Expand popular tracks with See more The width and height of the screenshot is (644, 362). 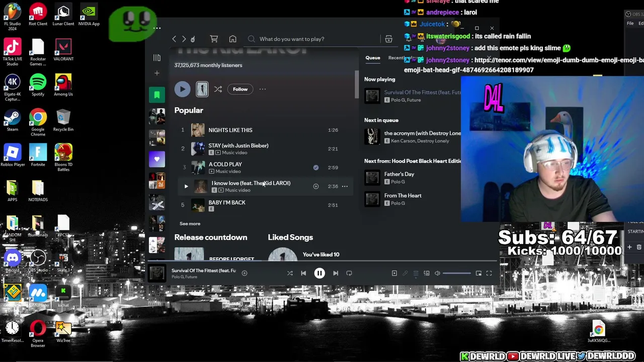(190, 224)
